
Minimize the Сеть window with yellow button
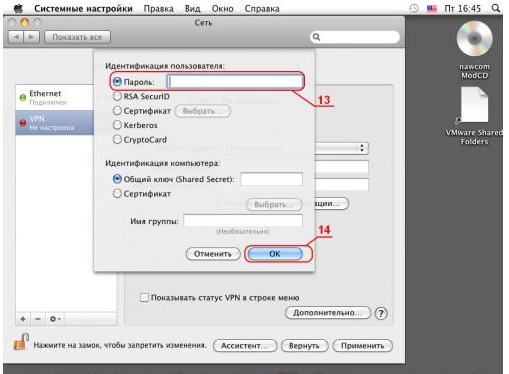click(25, 22)
